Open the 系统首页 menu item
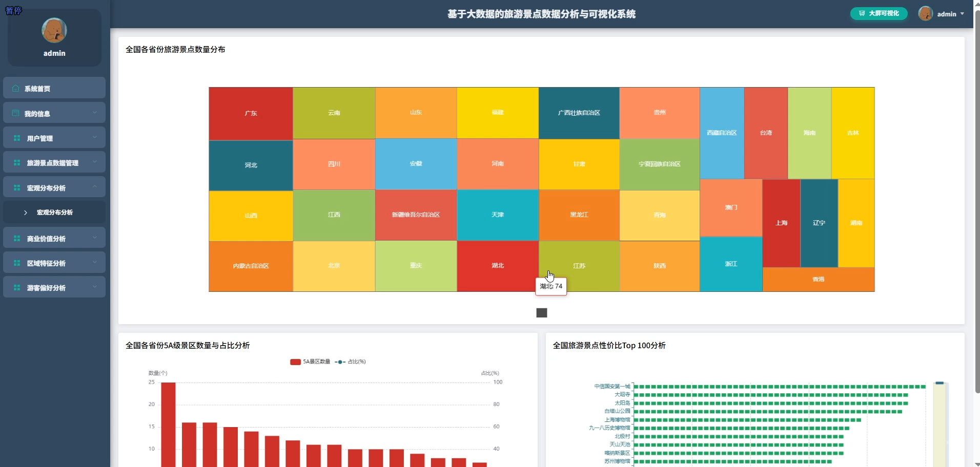Image resolution: width=980 pixels, height=467 pixels. click(54, 88)
